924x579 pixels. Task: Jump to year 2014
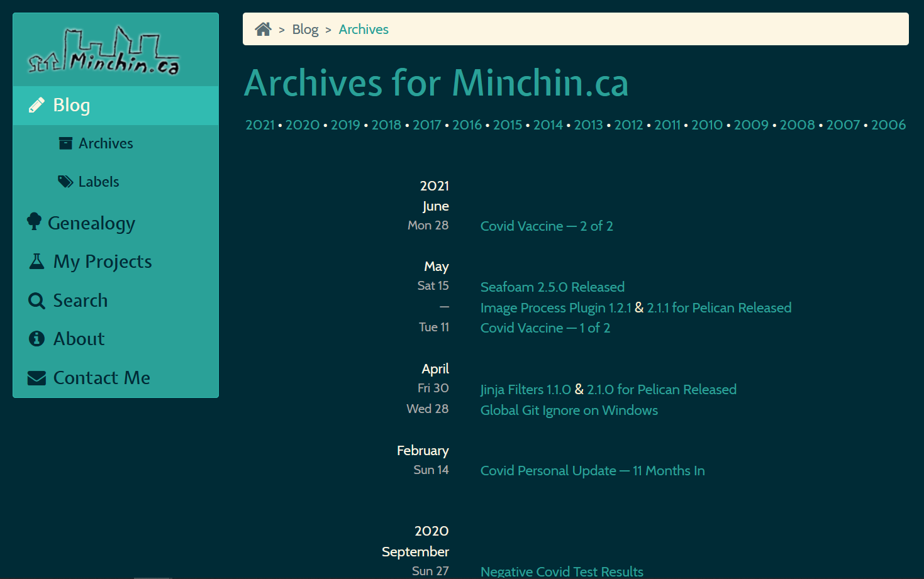point(548,124)
